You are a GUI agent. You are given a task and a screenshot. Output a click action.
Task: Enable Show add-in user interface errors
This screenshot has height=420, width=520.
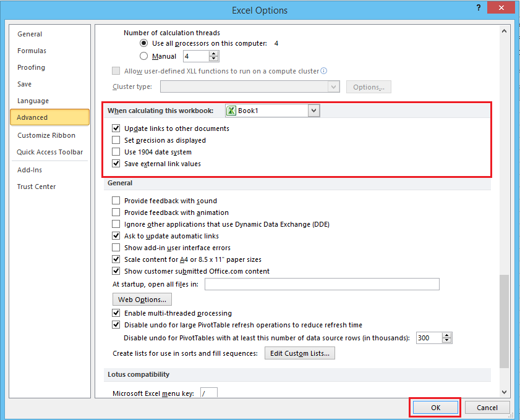pos(116,248)
